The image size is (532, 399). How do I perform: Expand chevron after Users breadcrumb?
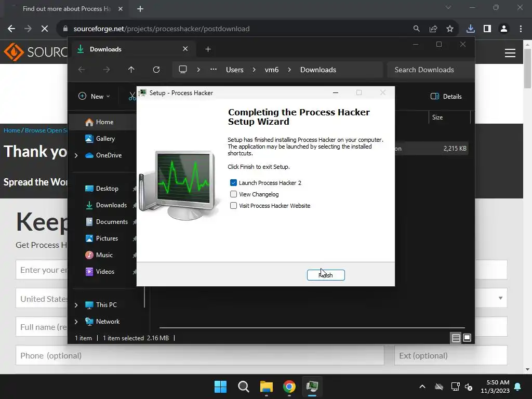[x=254, y=70]
